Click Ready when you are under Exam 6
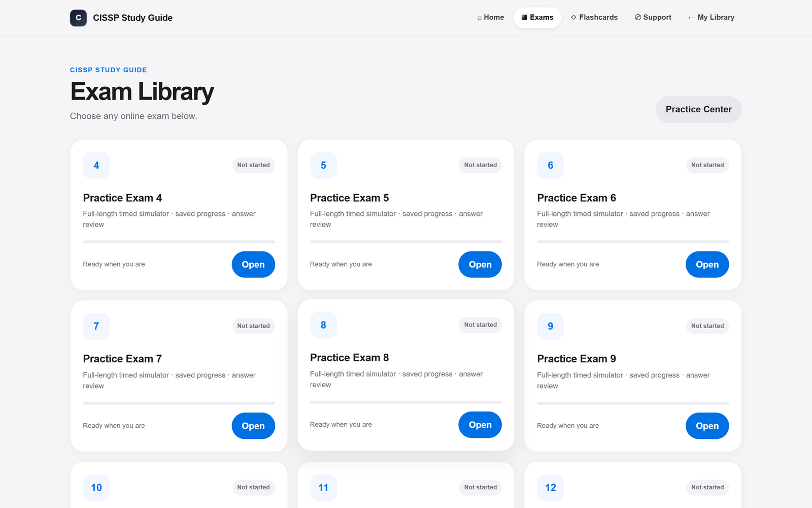 [568, 264]
